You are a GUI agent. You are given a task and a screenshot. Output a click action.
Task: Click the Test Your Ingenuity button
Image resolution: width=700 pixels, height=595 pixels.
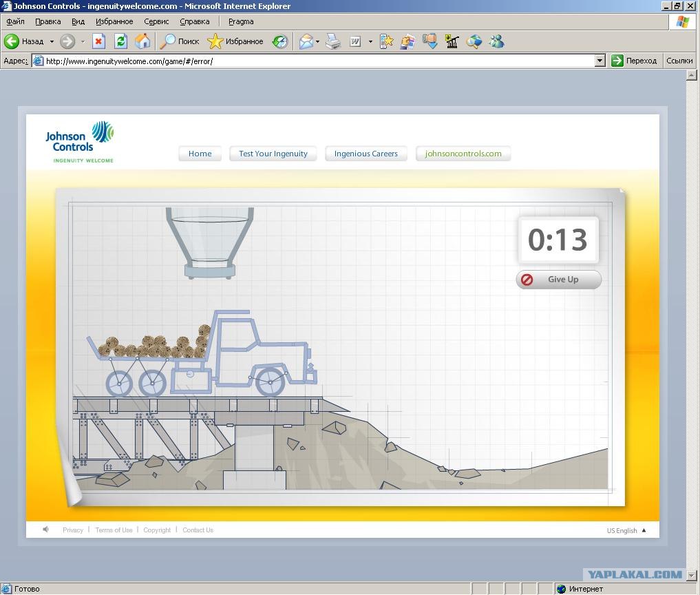tap(273, 154)
